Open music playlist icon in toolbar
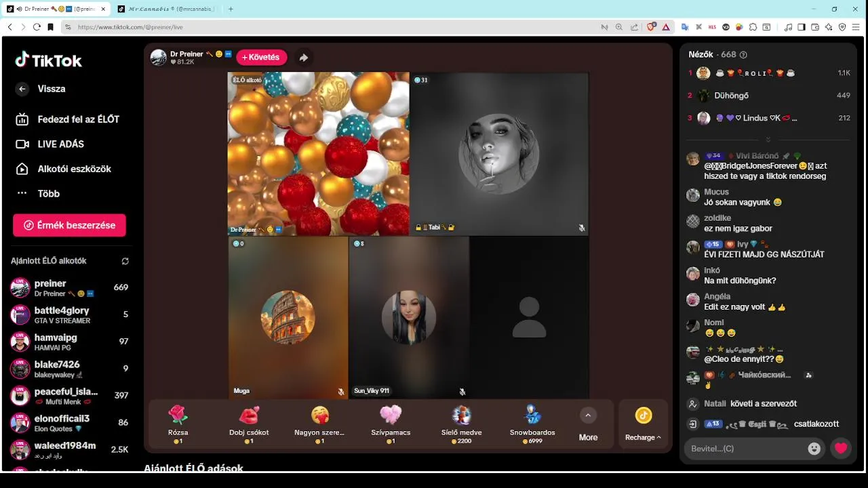 pyautogui.click(x=788, y=27)
